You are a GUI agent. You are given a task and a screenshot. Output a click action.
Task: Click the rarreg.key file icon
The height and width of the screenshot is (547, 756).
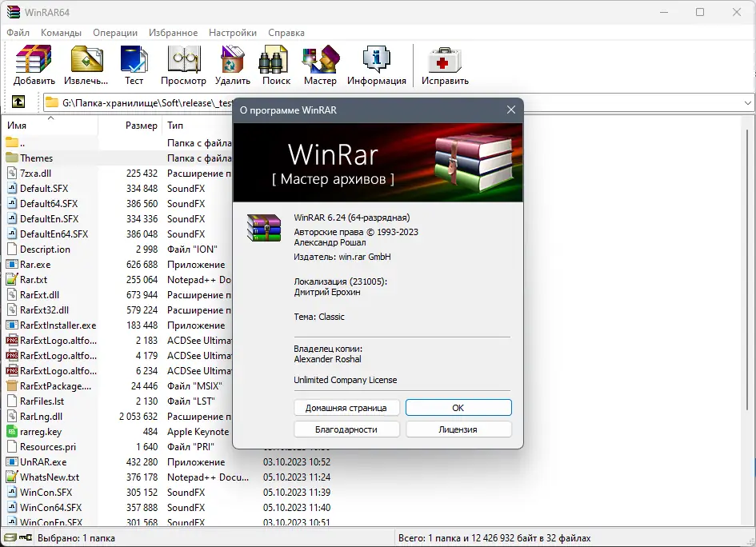tap(11, 431)
